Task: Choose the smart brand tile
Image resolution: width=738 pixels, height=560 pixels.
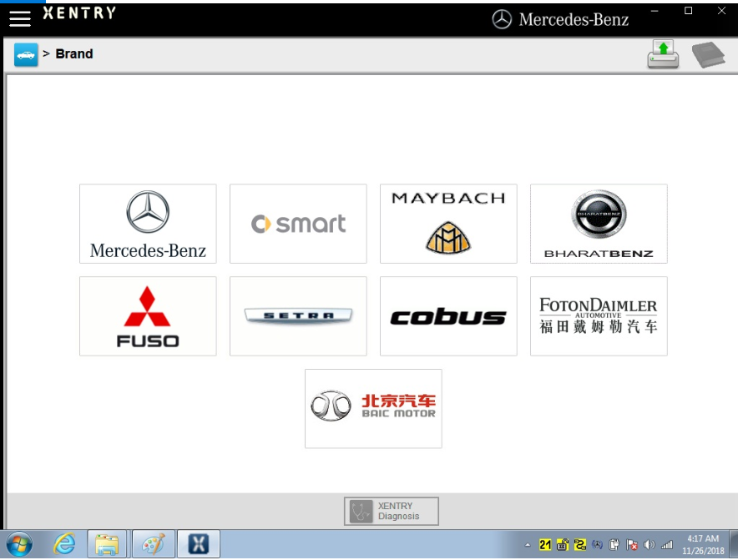Action: pyautogui.click(x=298, y=224)
